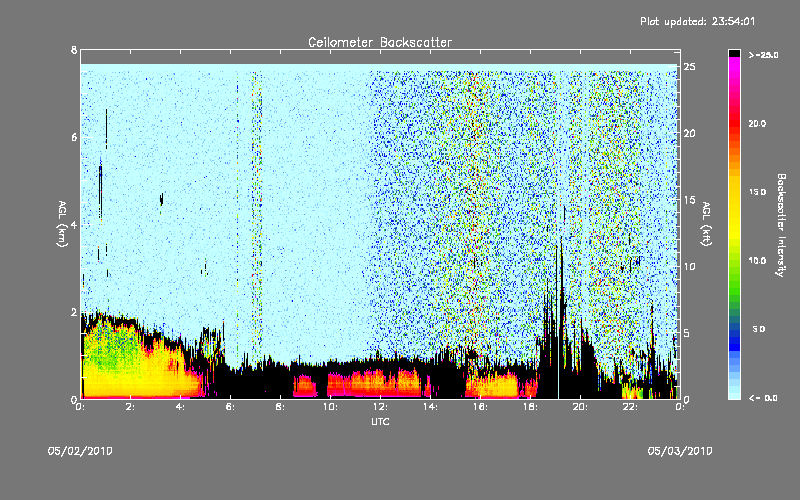Viewport: 800px width, 500px height.
Task: Click the '8:' hour tick on the UTC axis
Action: [281, 407]
